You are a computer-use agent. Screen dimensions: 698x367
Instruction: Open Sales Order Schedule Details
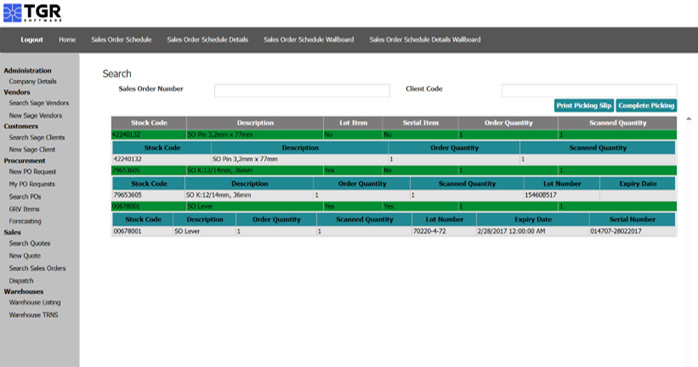[x=207, y=40]
